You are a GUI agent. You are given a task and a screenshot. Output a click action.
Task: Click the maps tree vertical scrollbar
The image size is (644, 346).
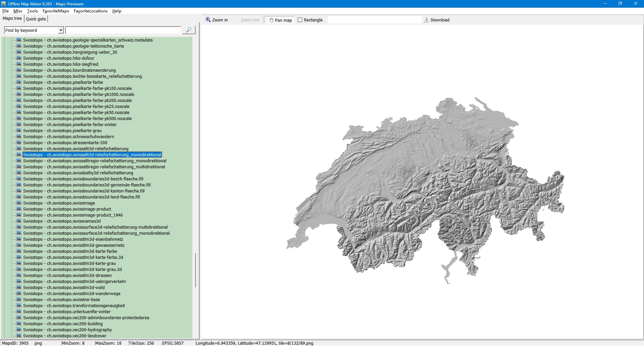tap(196, 270)
